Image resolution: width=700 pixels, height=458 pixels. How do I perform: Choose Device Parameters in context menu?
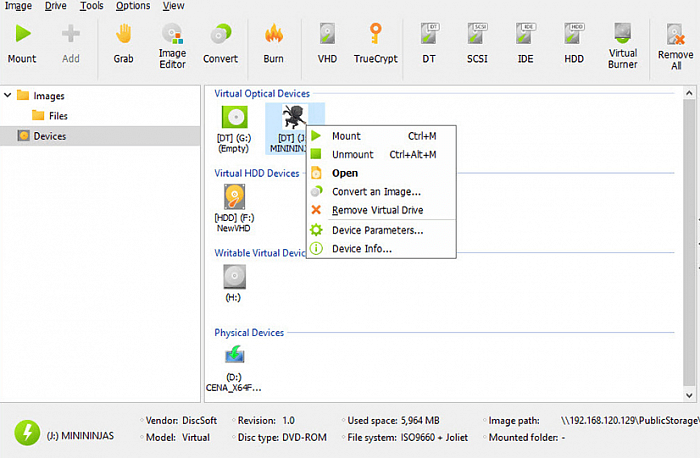(x=381, y=230)
